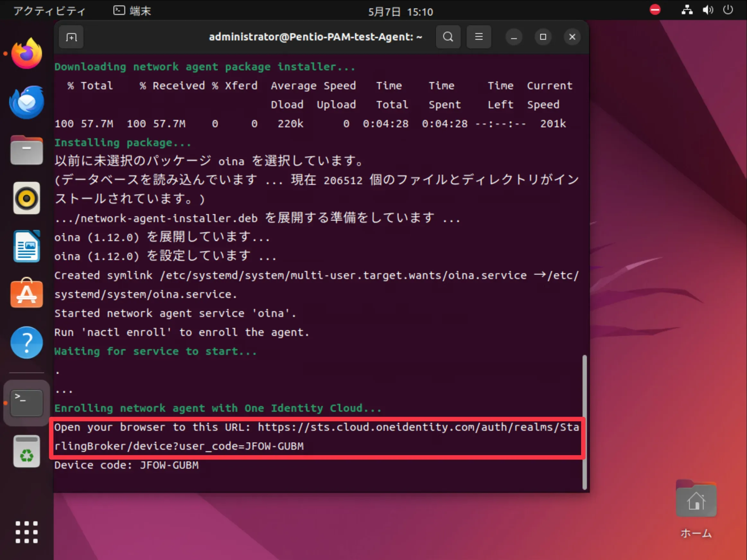
Task: Open the Files manager in dock
Action: [x=27, y=150]
